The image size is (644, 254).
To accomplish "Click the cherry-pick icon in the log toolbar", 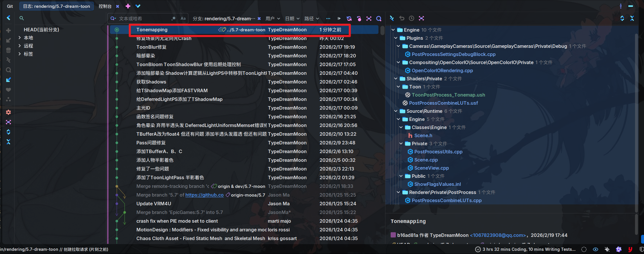I will 359,19.
